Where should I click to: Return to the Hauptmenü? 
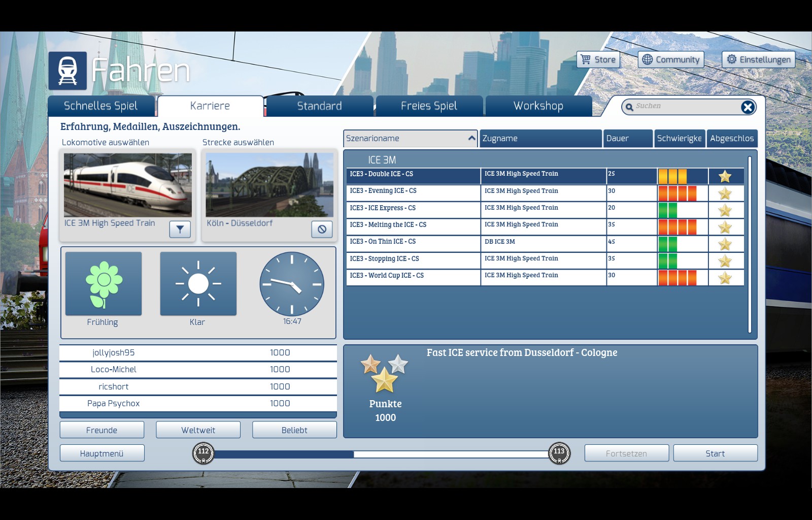click(102, 453)
